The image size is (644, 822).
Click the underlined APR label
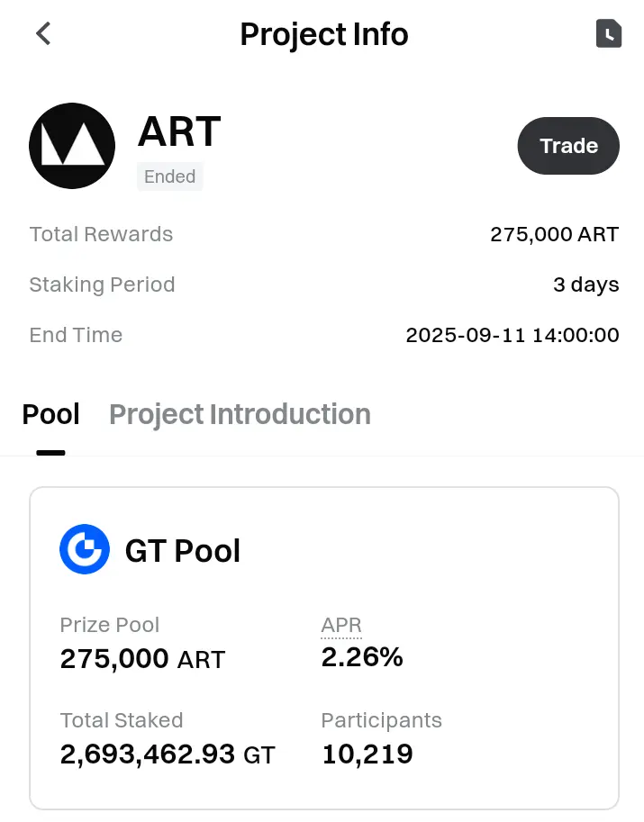[x=341, y=625]
